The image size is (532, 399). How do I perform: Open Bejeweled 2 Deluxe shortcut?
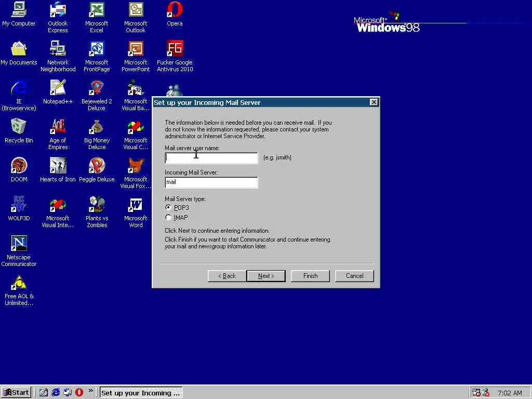pyautogui.click(x=97, y=95)
